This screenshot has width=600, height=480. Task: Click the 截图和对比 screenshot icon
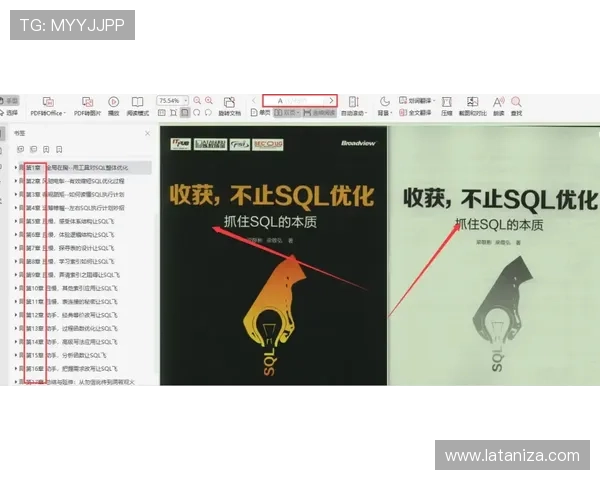(x=473, y=102)
